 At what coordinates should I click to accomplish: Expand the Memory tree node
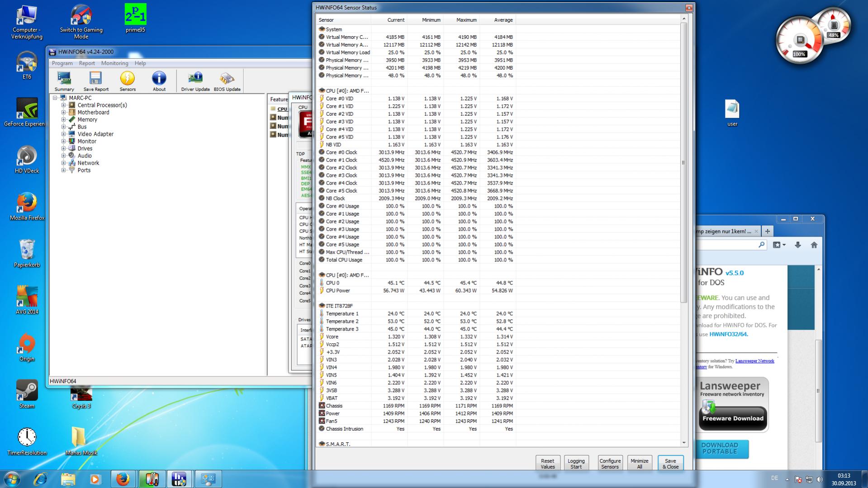tap(64, 119)
